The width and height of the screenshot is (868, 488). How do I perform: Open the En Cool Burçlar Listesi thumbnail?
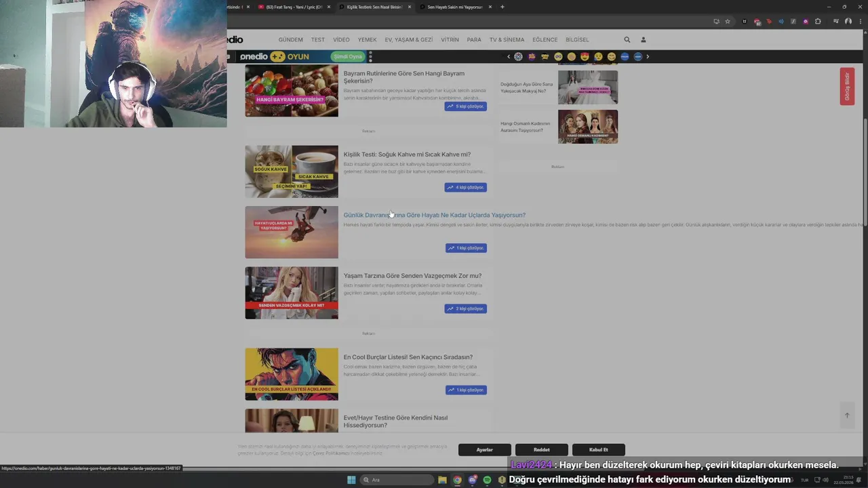(292, 374)
